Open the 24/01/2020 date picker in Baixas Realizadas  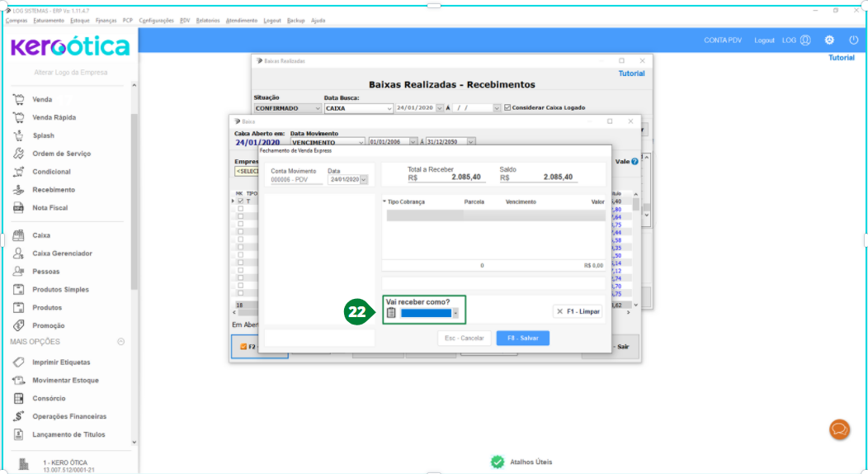coord(440,108)
